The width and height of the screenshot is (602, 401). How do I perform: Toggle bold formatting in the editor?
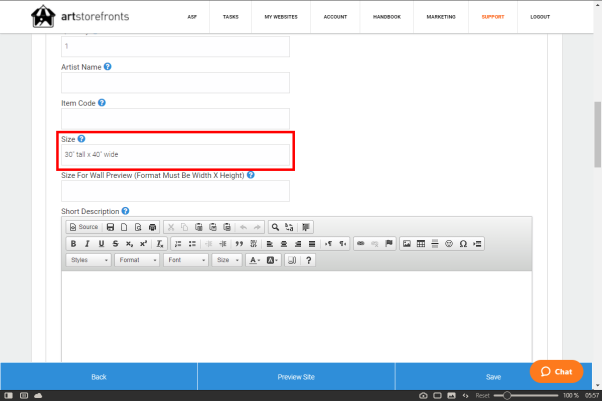click(x=73, y=243)
